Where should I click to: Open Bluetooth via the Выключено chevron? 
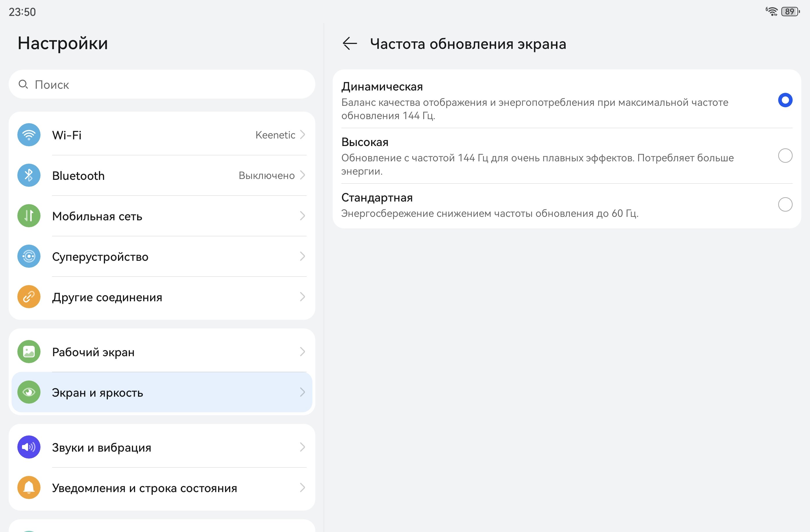click(302, 175)
